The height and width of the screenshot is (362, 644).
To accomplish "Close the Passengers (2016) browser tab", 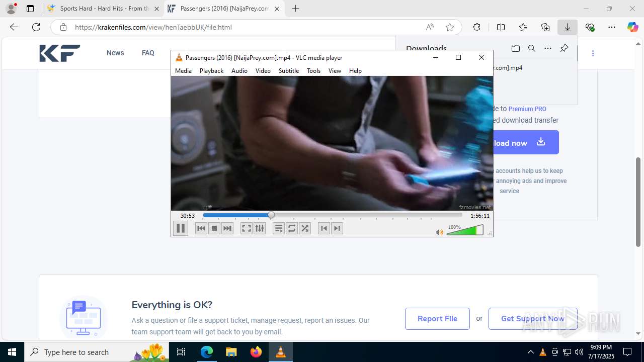I will [x=277, y=9].
